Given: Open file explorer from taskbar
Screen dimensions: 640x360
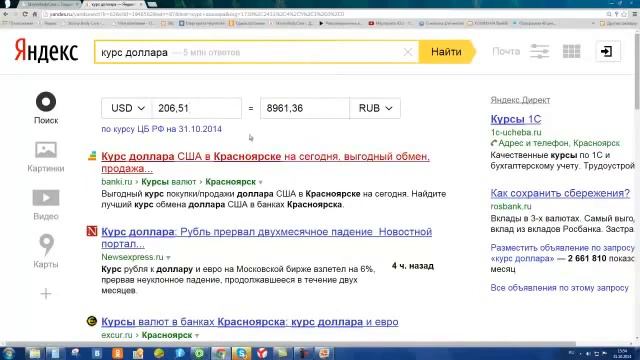Looking at the screenshot, I should (35, 353).
